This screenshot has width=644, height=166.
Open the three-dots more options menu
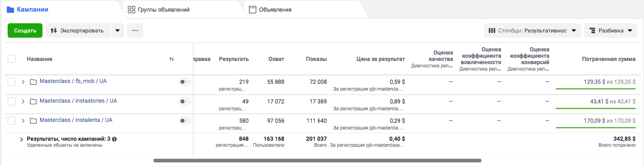135,30
